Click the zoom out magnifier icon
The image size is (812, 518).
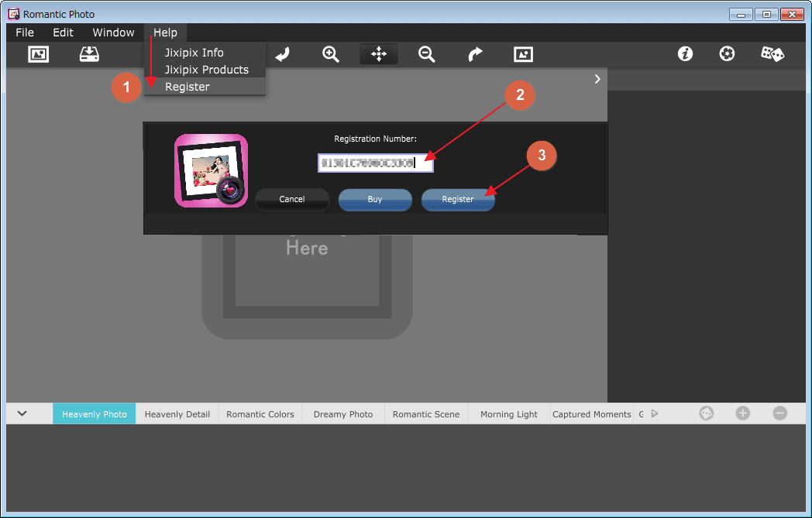click(426, 54)
